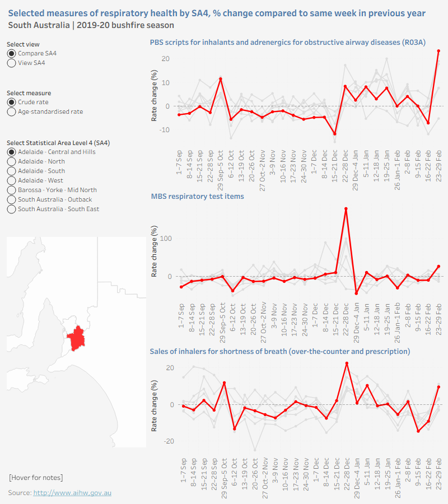The height and width of the screenshot is (504, 448).
Task: Click the MBS chart red point at 6-12 Oct
Action: [x=232, y=291]
